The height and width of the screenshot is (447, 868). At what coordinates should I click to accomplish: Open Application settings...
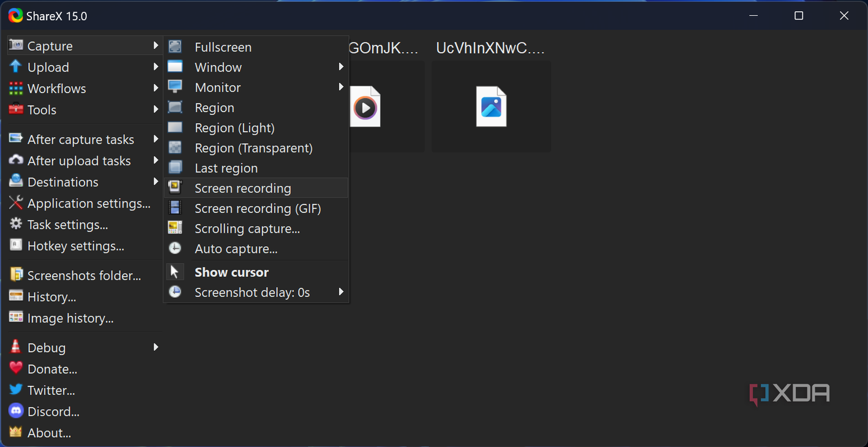(85, 203)
